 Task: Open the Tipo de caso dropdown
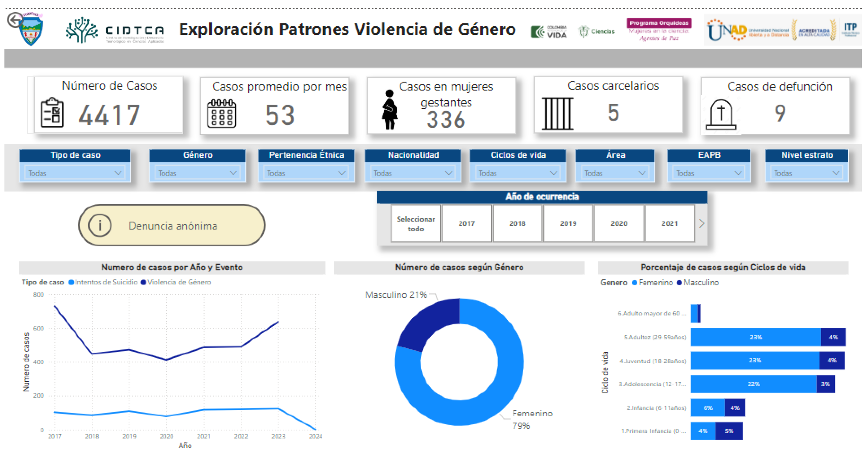(75, 173)
